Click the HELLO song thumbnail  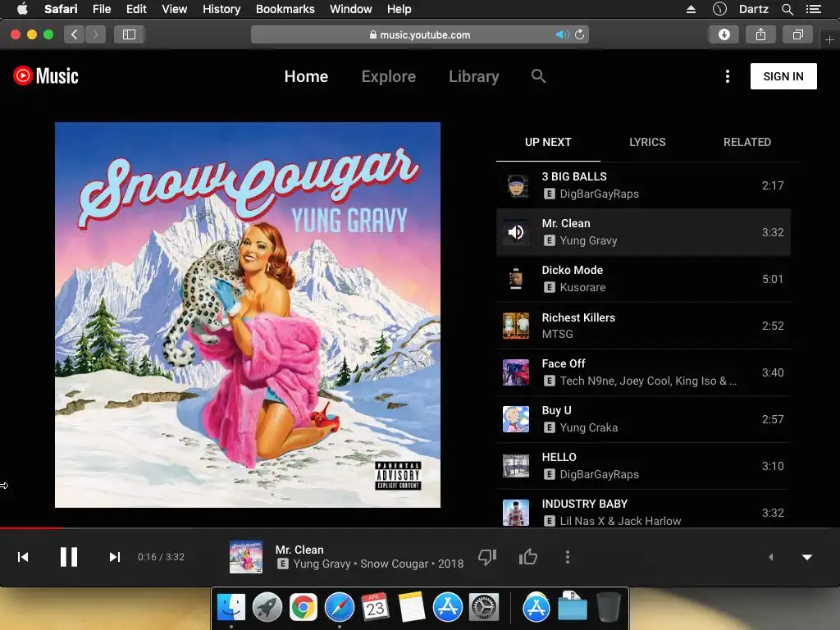pos(516,466)
